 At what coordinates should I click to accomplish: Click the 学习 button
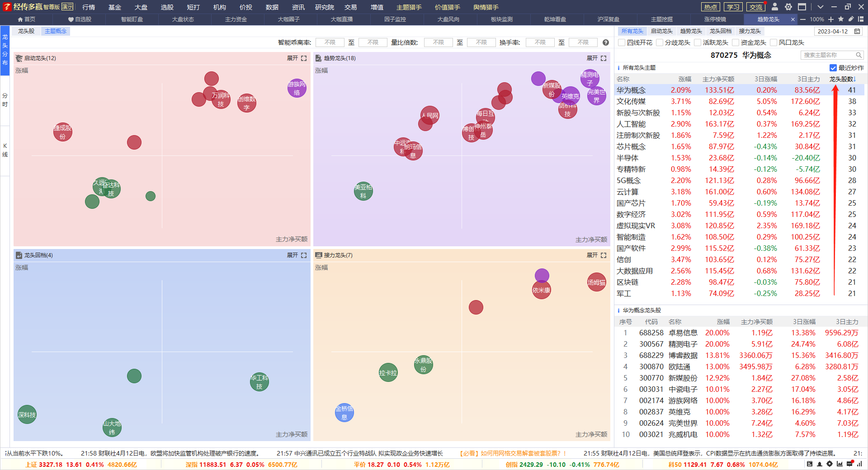(x=733, y=7)
